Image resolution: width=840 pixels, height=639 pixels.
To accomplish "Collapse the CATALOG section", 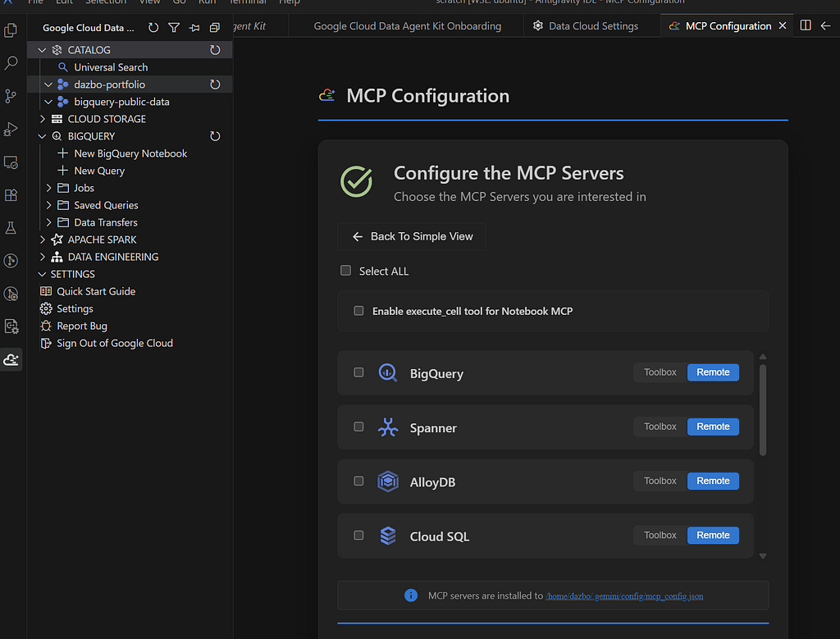I will coord(43,50).
